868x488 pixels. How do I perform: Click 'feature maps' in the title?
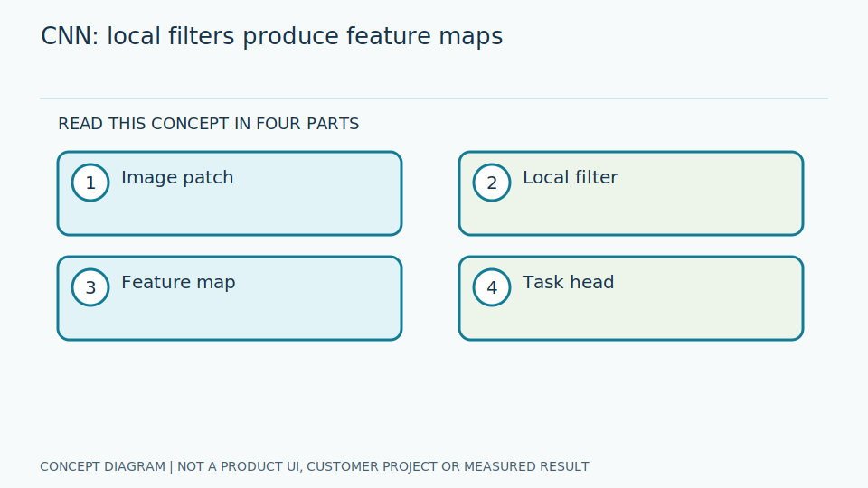point(425,36)
